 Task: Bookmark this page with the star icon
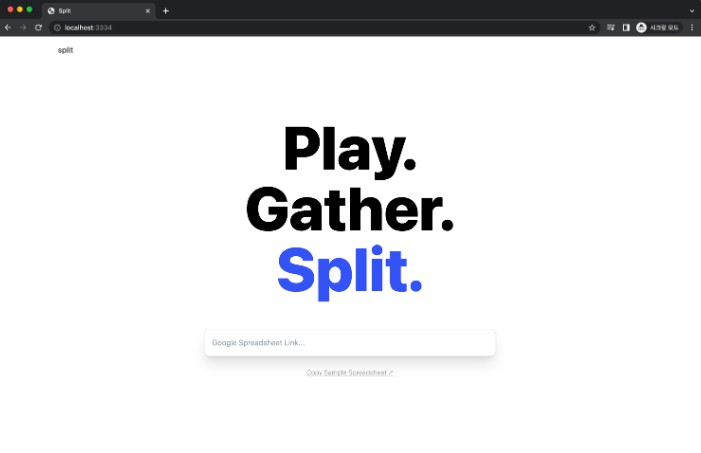click(592, 28)
